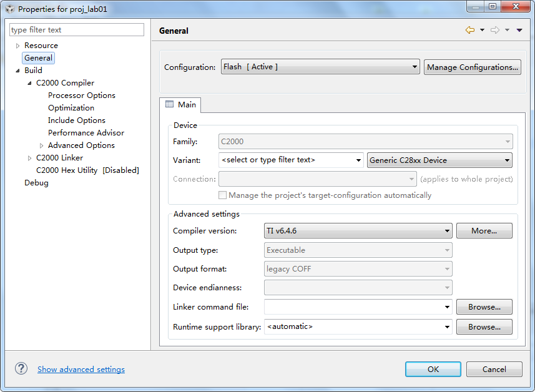Click the help question mark icon

(21, 369)
